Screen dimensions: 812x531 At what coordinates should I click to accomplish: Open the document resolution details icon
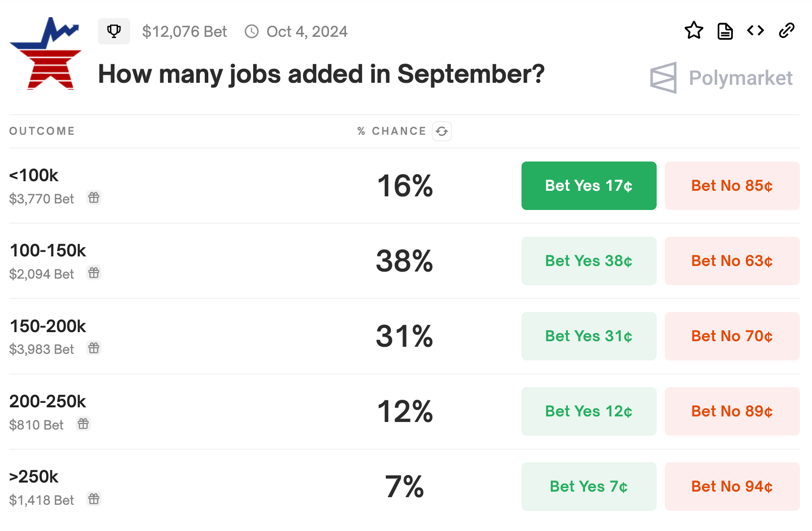tap(725, 31)
